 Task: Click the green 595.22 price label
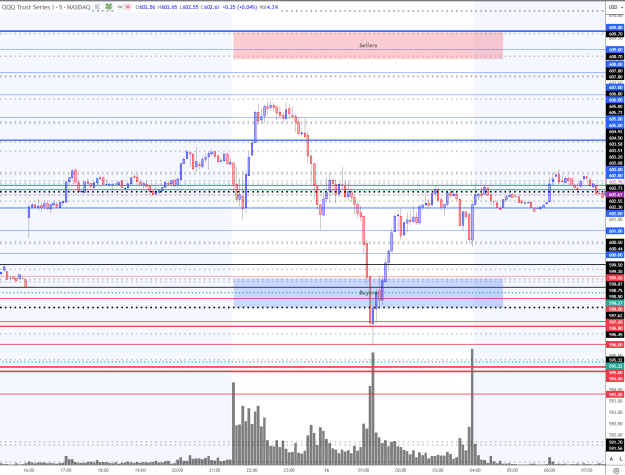click(x=615, y=366)
